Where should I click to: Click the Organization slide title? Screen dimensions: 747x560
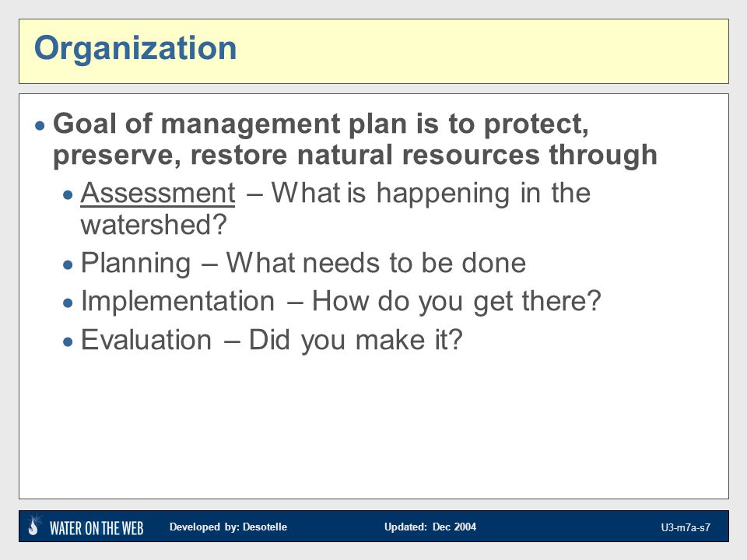point(135,48)
